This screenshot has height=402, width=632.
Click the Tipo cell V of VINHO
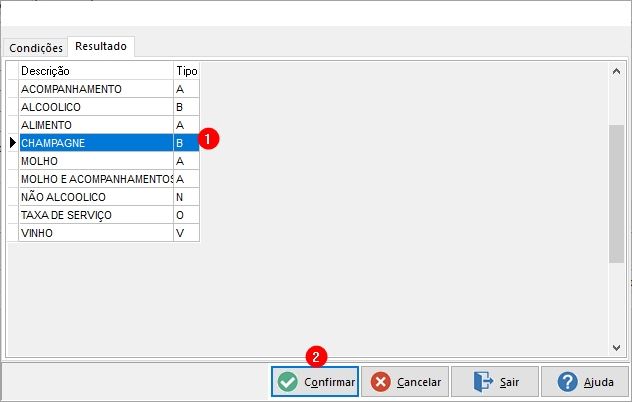tap(187, 233)
